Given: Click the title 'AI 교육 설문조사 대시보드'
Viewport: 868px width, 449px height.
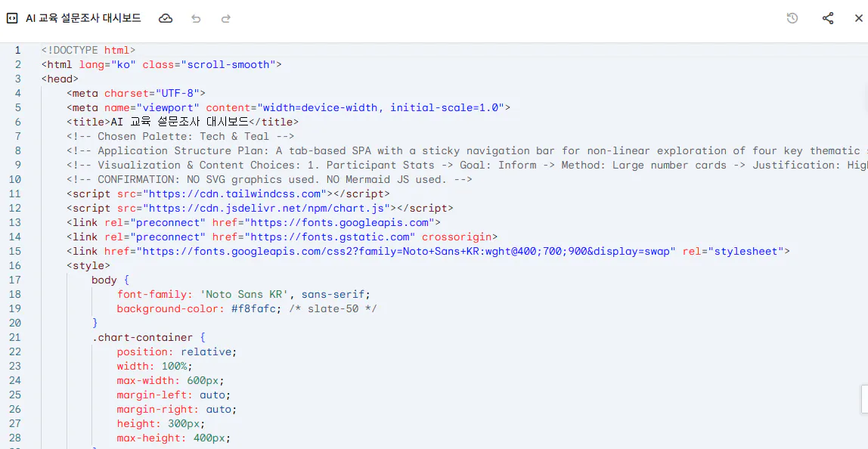Looking at the screenshot, I should tap(84, 18).
